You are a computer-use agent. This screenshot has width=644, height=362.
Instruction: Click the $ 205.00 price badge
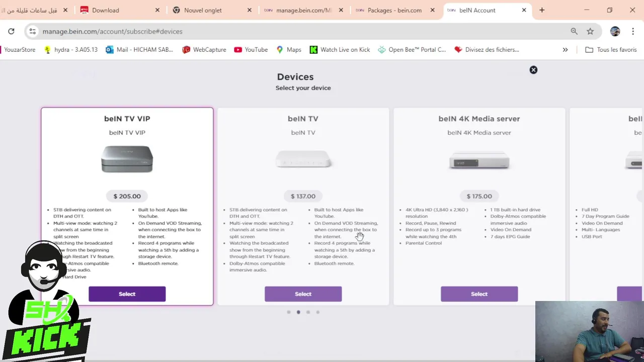click(127, 196)
